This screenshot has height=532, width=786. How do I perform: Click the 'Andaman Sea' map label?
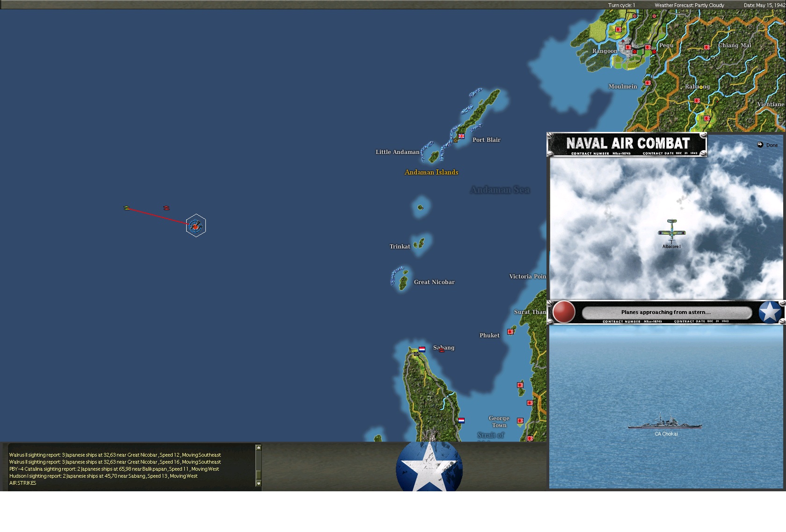click(500, 189)
